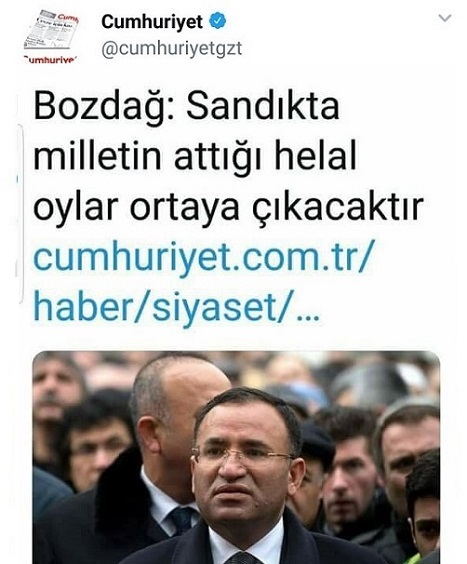Open the Cumhuriyet display name

click(x=151, y=22)
